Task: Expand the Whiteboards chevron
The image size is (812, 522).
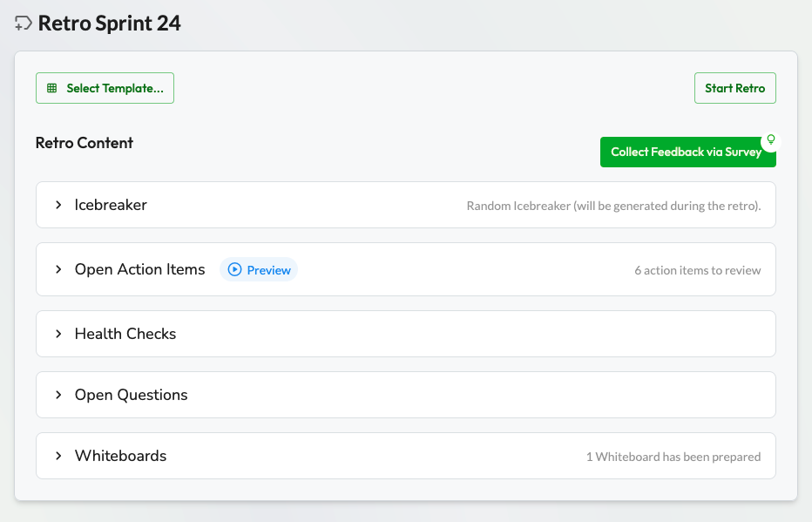Action: (58, 456)
